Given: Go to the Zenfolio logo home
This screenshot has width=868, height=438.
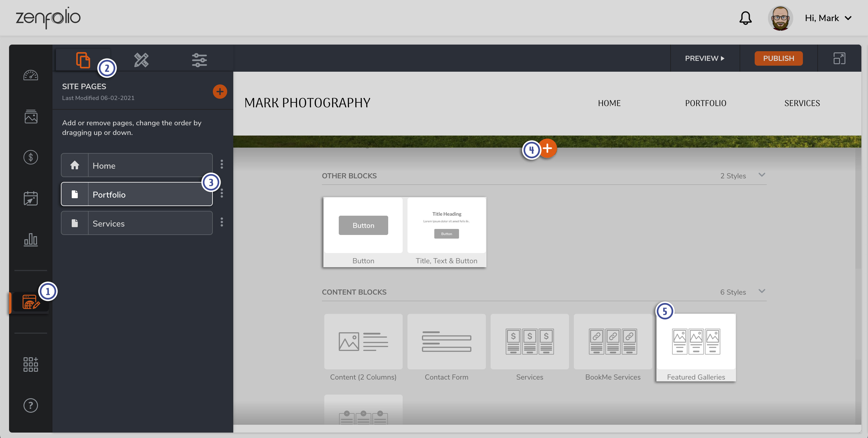Looking at the screenshot, I should 48,17.
